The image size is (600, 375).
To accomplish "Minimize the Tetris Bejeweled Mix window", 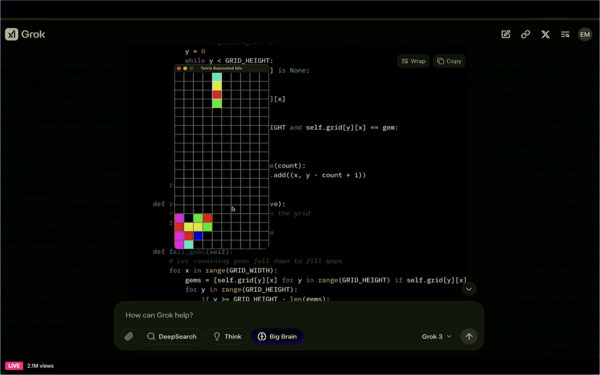I will (x=185, y=68).
